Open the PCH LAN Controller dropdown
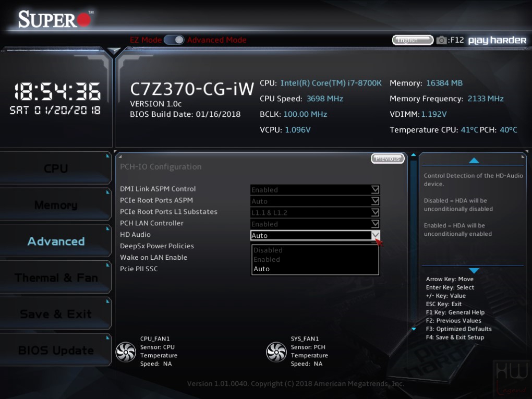Screen dimensions: 532x399 pyautogui.click(x=315, y=224)
